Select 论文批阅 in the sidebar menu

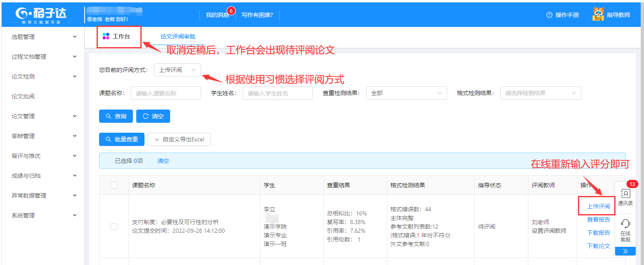(23, 96)
